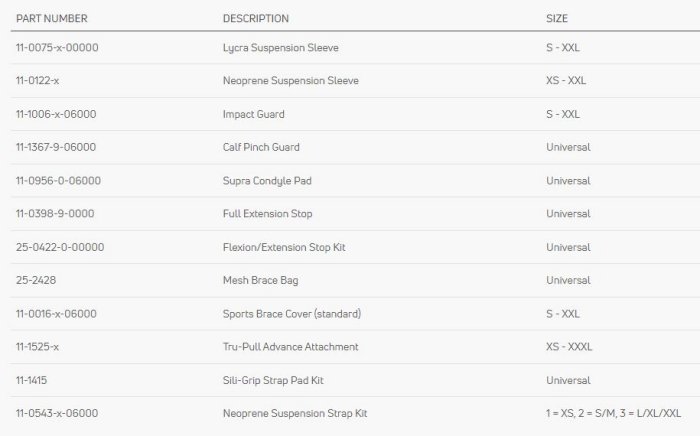Click the SIZE column header

click(x=557, y=19)
